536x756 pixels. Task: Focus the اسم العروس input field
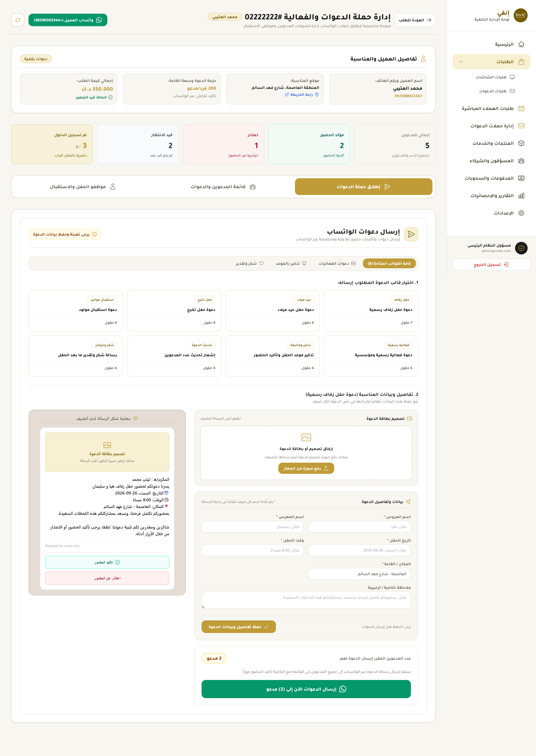(x=360, y=527)
